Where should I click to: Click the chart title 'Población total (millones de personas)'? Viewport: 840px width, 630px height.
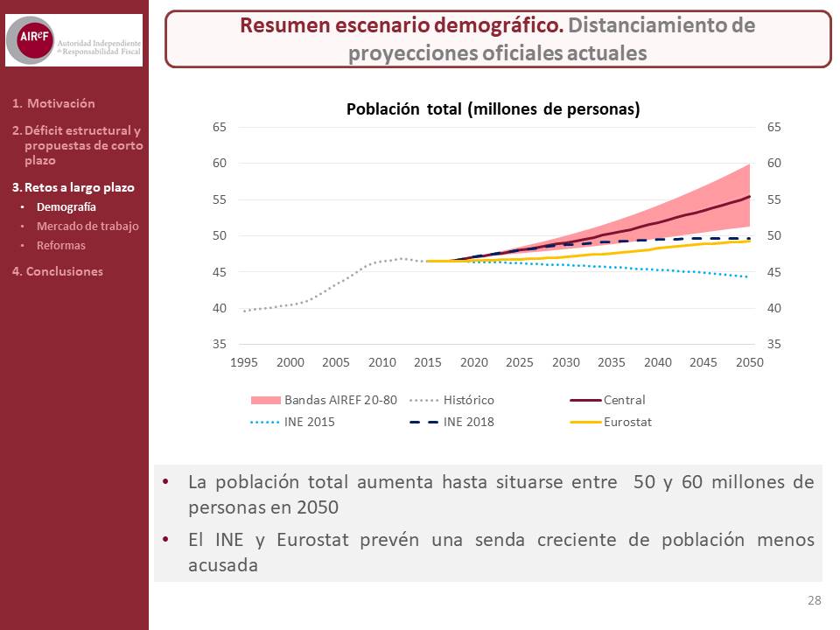click(493, 108)
